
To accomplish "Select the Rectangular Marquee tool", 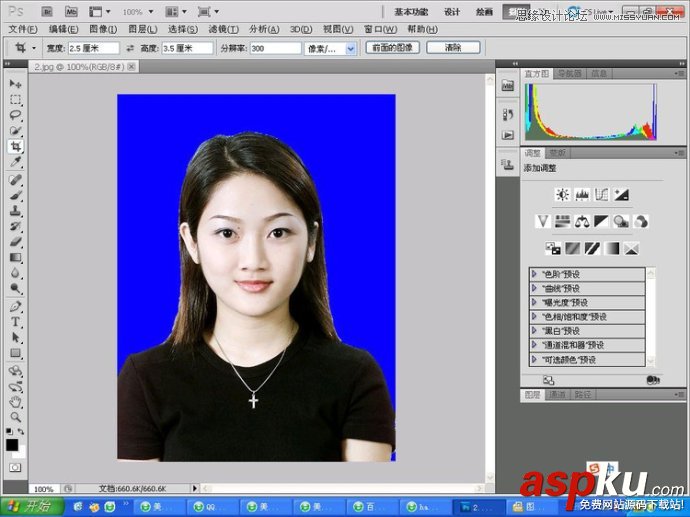I will (x=15, y=99).
